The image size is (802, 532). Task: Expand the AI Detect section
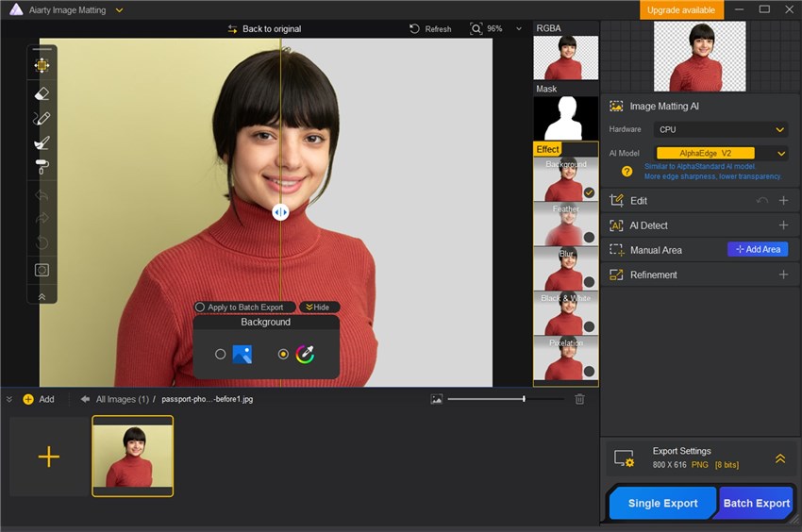[x=783, y=225]
